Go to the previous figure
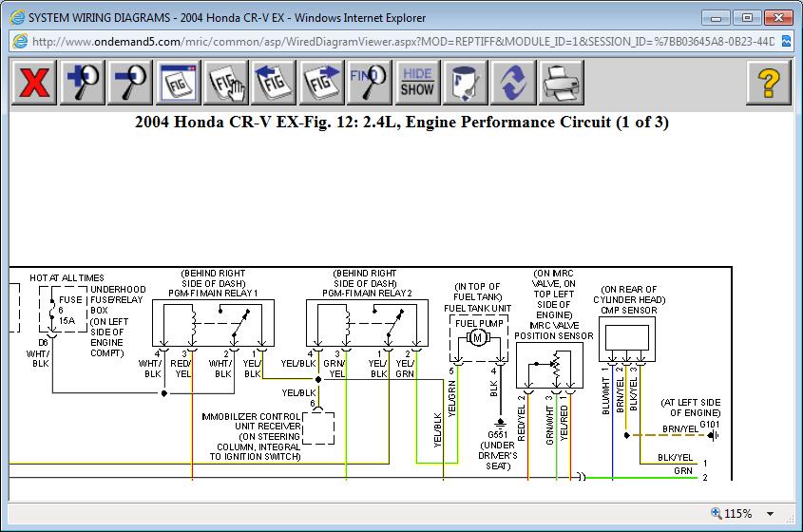This screenshot has height=532, width=803. [x=274, y=83]
